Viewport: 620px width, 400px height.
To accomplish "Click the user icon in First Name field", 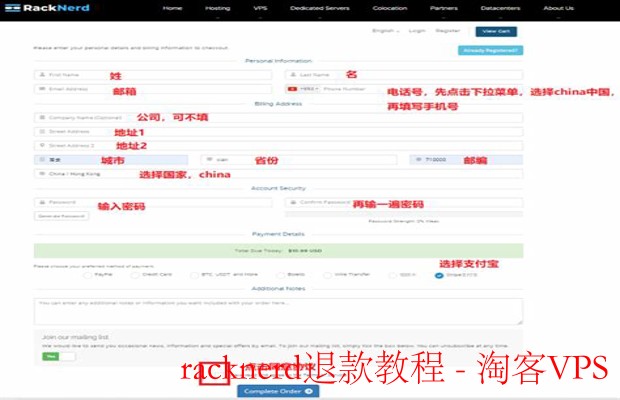I will pyautogui.click(x=42, y=75).
